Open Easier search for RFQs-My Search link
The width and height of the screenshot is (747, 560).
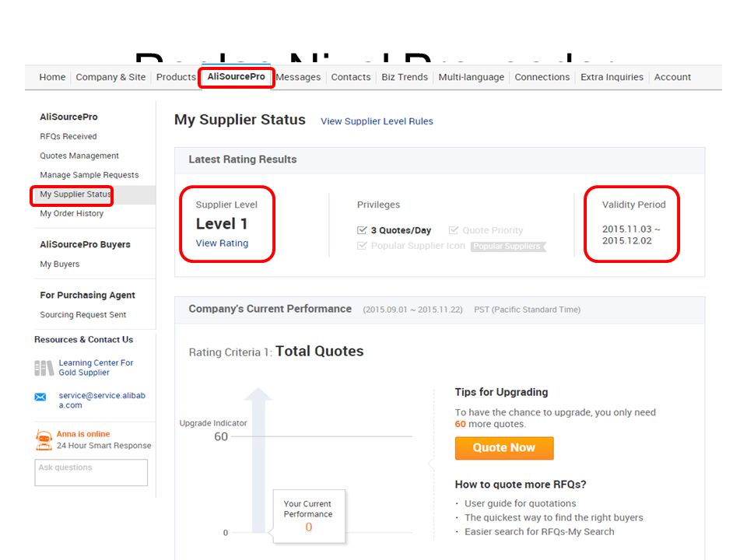(x=539, y=532)
